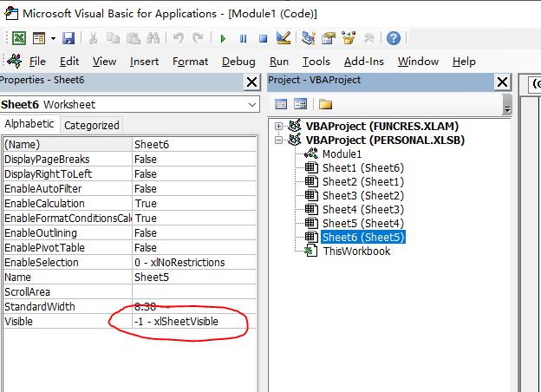The image size is (541, 392).
Task: Open the Run menu
Action: pyautogui.click(x=279, y=62)
